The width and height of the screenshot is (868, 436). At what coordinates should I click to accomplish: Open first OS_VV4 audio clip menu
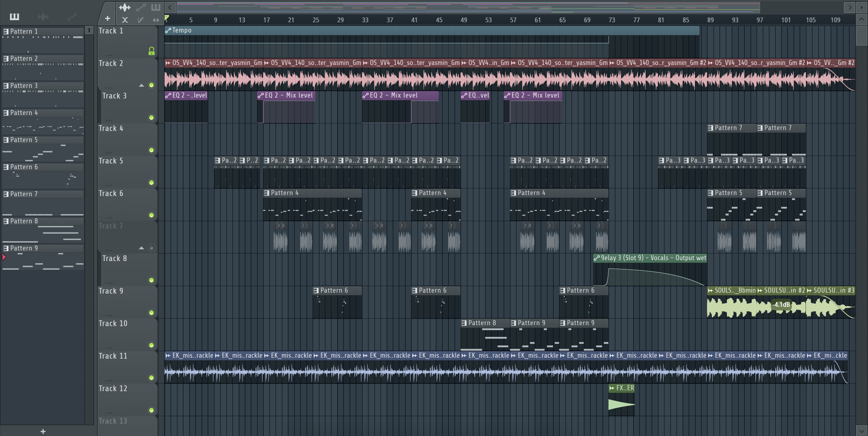(x=168, y=63)
